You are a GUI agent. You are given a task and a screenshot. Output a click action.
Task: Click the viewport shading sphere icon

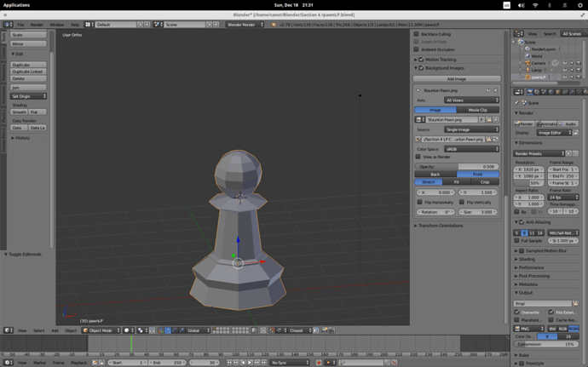pyautogui.click(x=128, y=330)
